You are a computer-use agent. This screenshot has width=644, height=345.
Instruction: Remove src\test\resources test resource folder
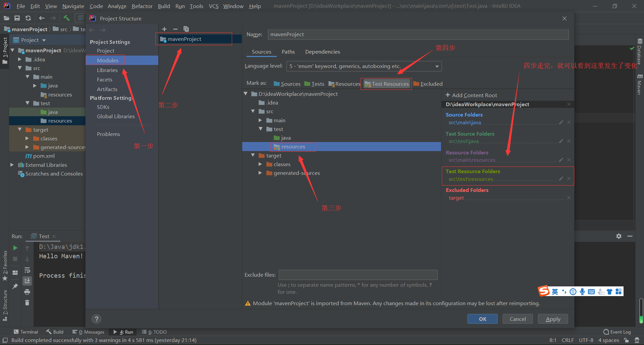569,179
